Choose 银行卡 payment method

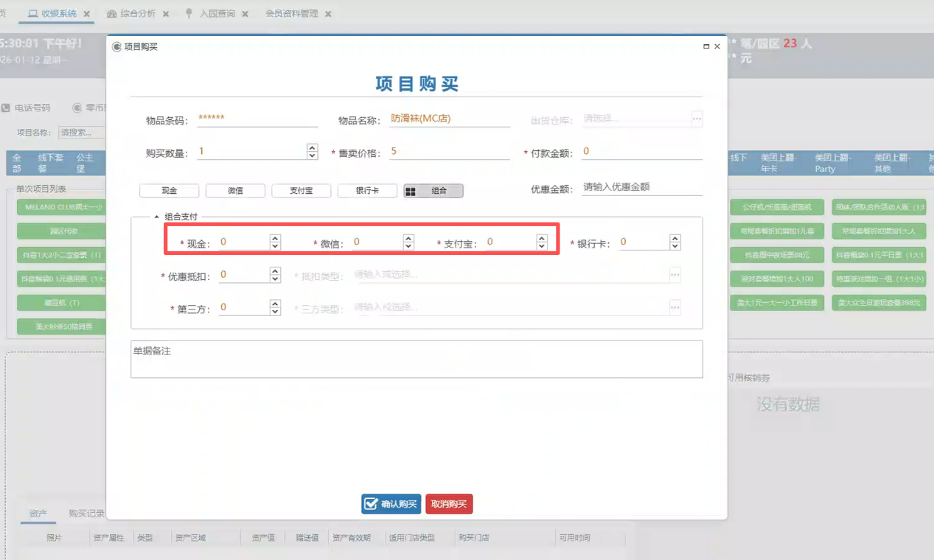(x=367, y=191)
